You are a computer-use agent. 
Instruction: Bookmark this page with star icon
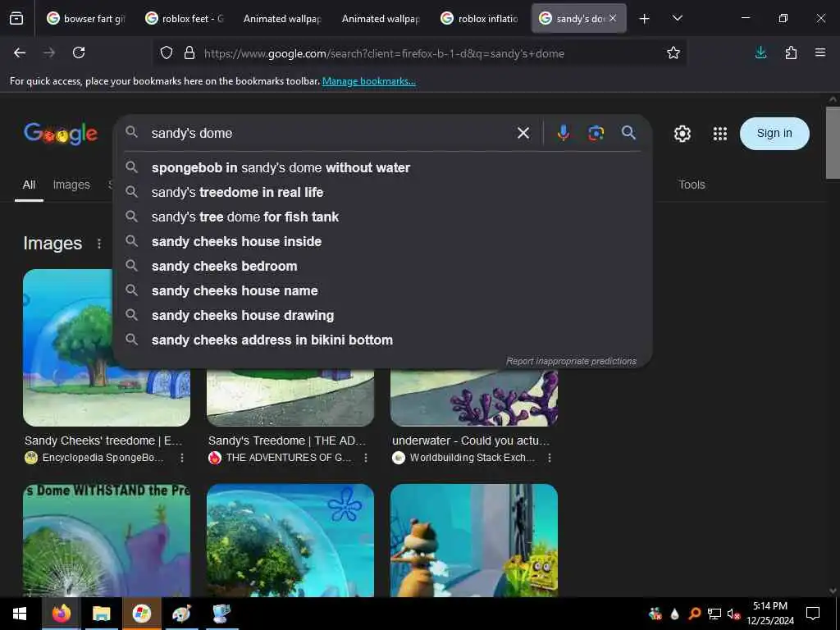tap(673, 53)
